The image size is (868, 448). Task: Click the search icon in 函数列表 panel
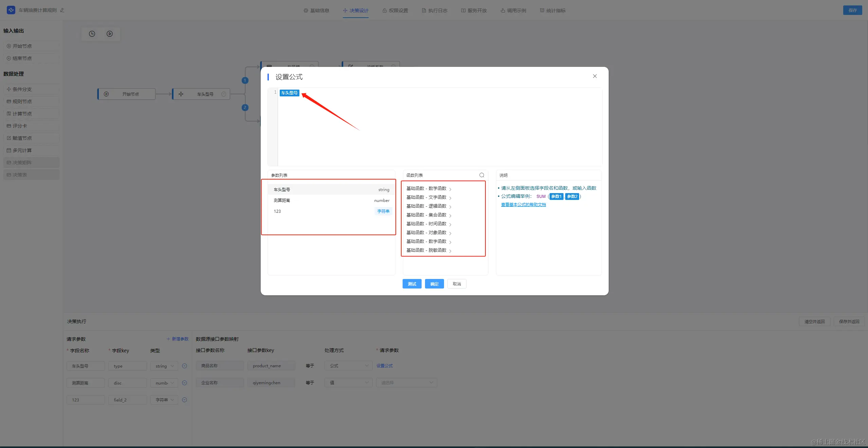click(x=481, y=175)
